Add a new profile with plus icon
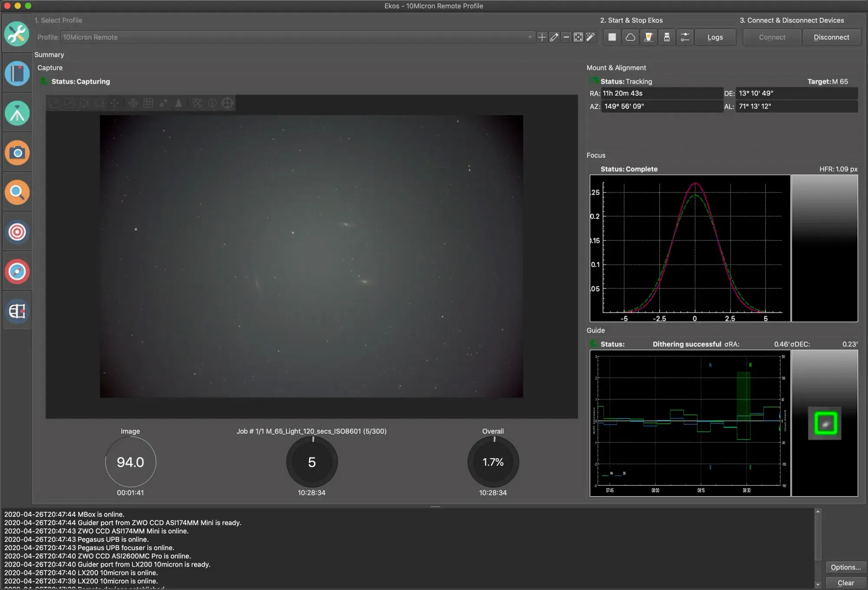 pos(542,37)
